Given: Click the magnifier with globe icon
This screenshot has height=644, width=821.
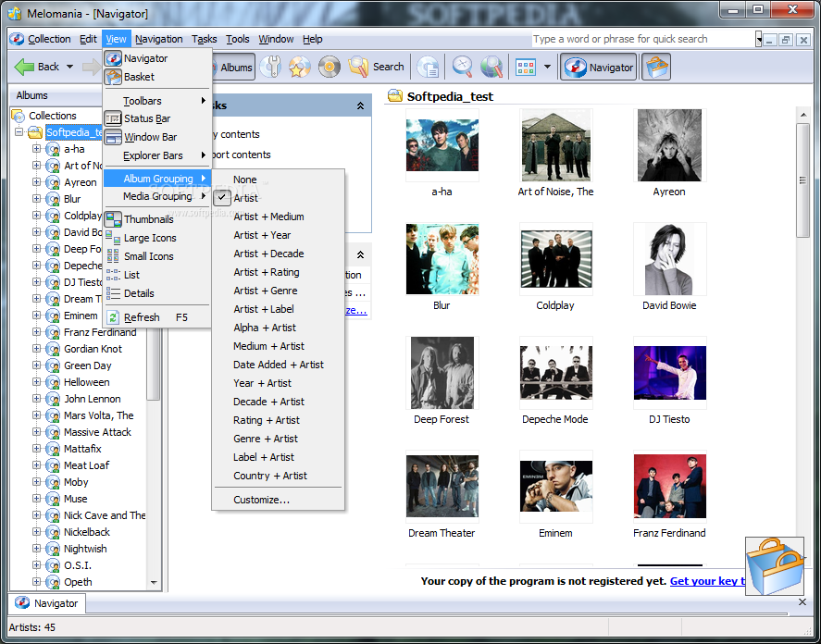Looking at the screenshot, I should [x=491, y=67].
